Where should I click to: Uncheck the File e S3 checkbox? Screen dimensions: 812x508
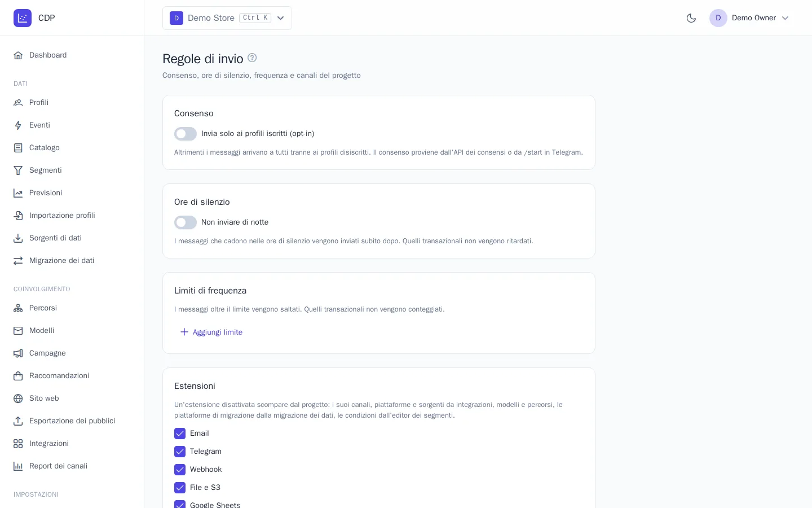[180, 488]
